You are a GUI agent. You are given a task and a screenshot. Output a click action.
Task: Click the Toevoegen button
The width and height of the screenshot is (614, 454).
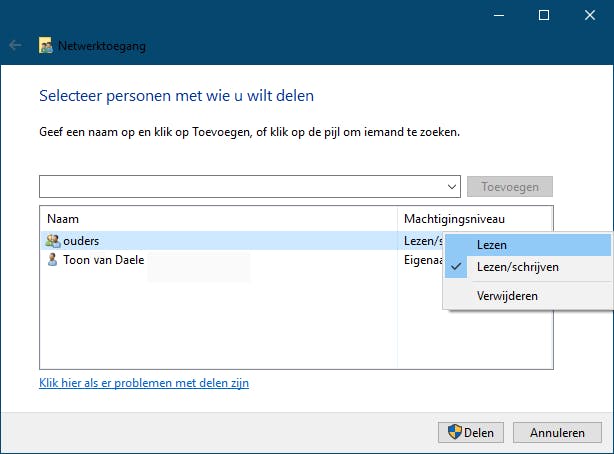click(x=510, y=187)
